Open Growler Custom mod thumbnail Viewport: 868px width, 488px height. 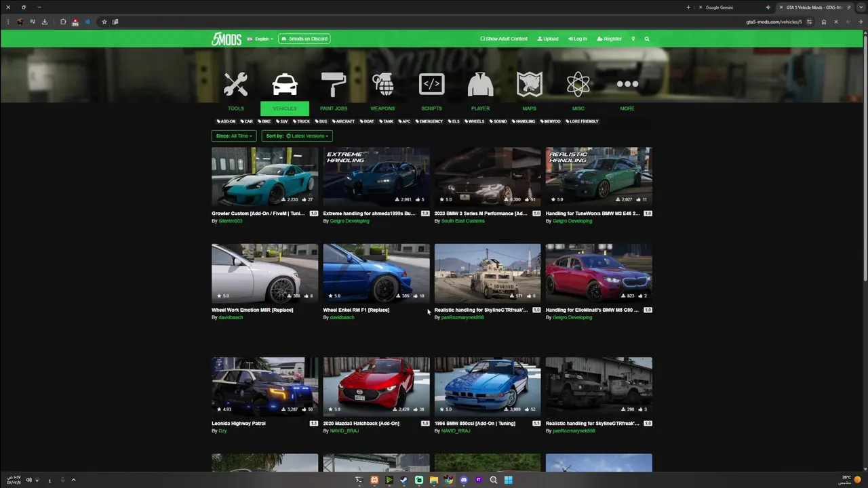pyautogui.click(x=264, y=177)
